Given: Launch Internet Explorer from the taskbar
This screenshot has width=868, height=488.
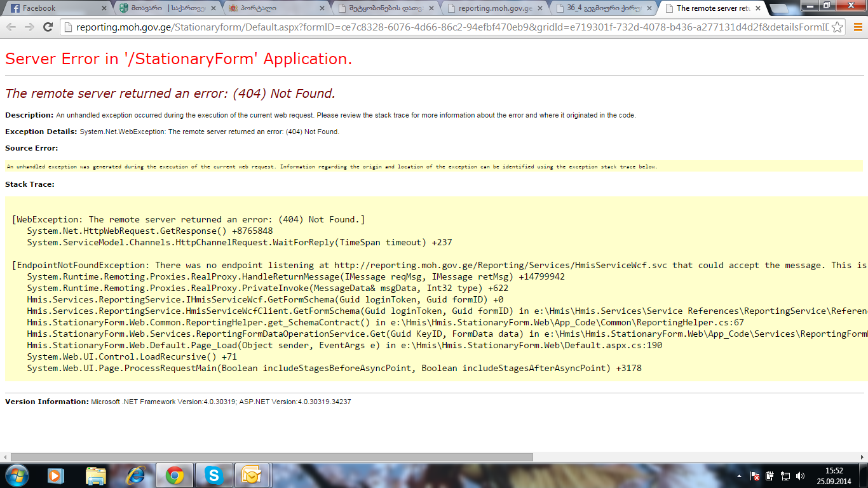Looking at the screenshot, I should (135, 475).
